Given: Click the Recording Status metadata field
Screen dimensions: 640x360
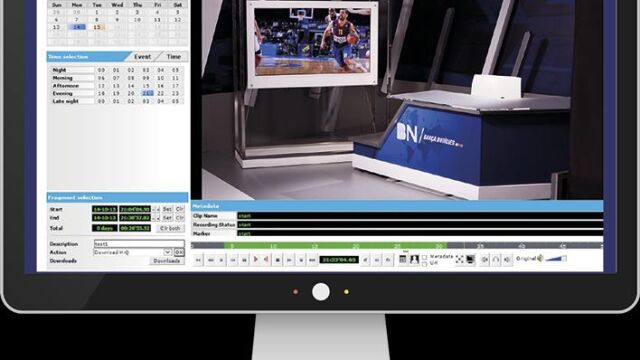Looking at the screenshot, I should 420,224.
